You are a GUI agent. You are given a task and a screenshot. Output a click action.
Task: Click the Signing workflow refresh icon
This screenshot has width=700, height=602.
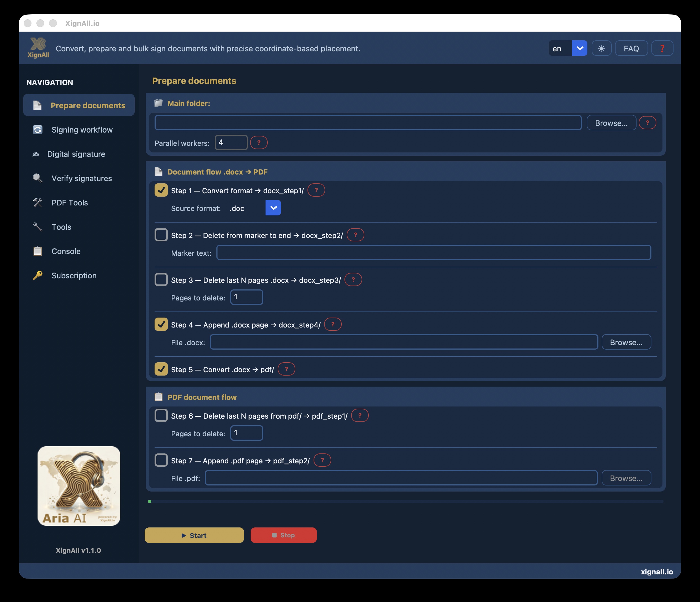coord(38,130)
